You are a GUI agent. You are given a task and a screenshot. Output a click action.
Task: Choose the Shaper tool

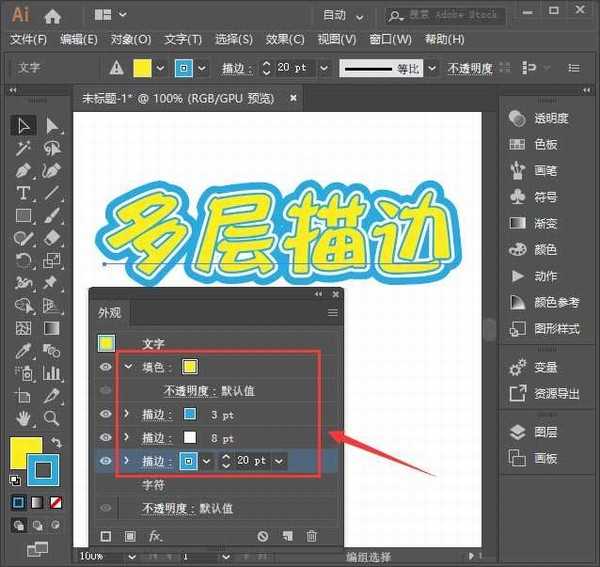pos(23,238)
